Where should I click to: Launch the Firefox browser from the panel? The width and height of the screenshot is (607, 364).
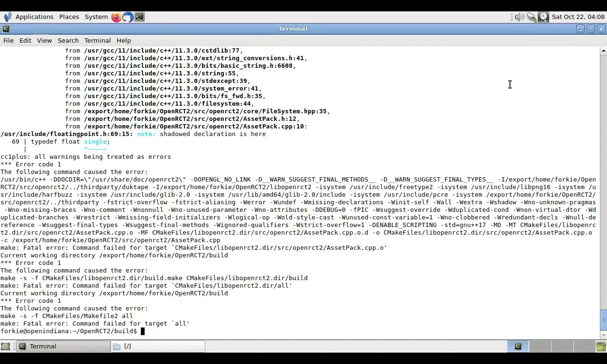click(x=116, y=17)
